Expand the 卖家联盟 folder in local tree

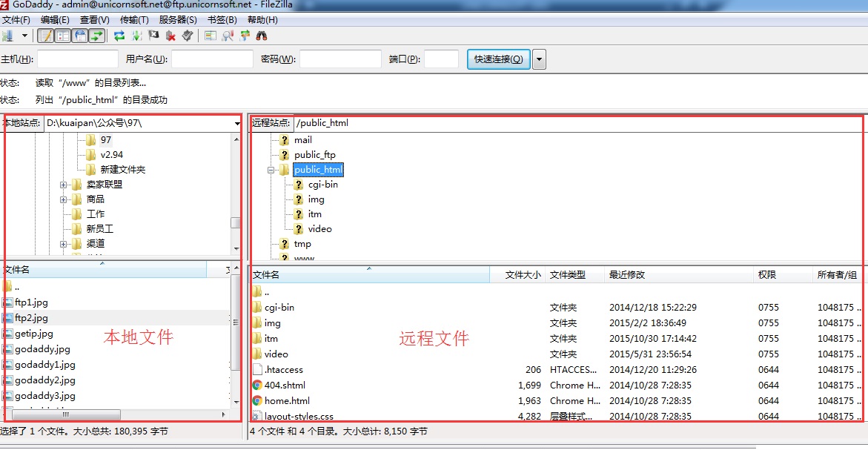64,185
